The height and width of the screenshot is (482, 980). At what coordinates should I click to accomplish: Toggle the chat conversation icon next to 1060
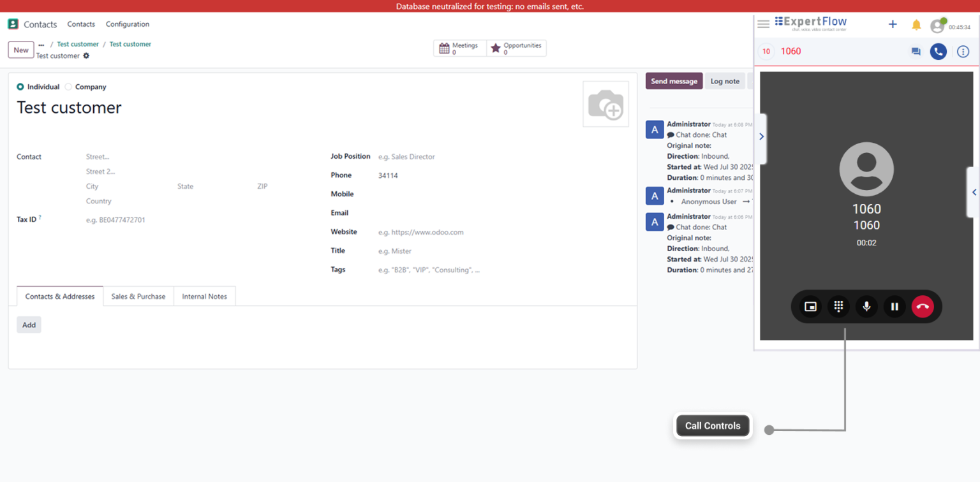coord(916,51)
